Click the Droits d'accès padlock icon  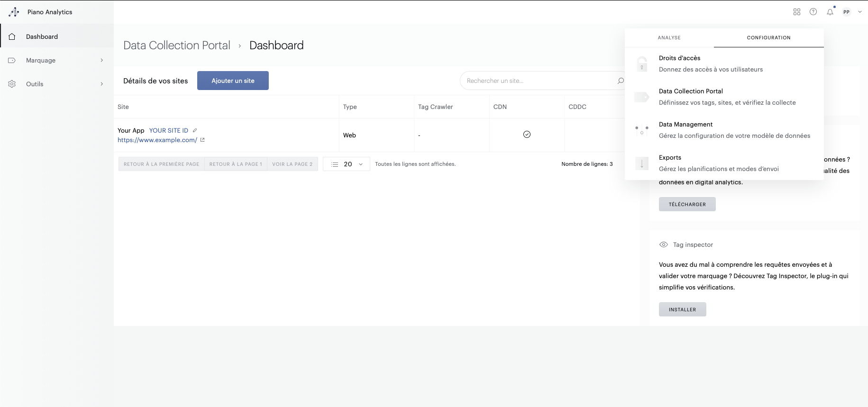pyautogui.click(x=642, y=64)
